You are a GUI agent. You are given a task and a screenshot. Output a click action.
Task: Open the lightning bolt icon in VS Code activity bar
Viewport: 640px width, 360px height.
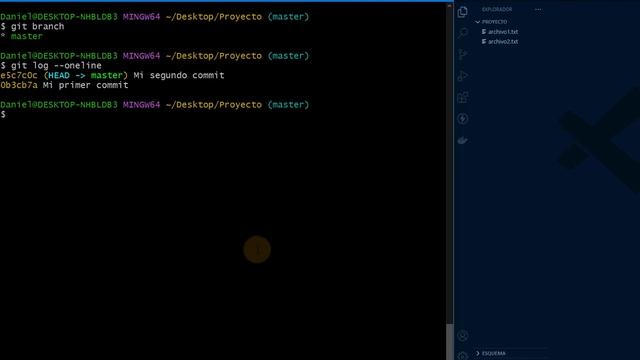pyautogui.click(x=462, y=119)
